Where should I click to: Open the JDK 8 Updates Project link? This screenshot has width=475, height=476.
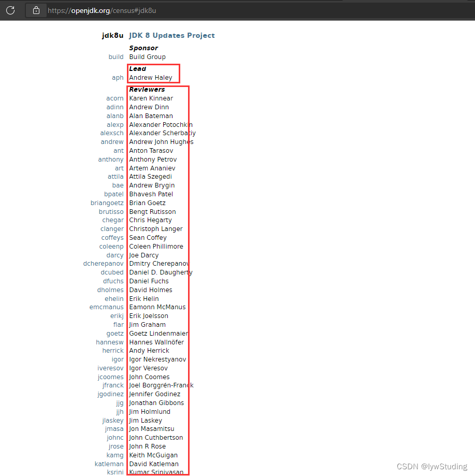tap(172, 36)
